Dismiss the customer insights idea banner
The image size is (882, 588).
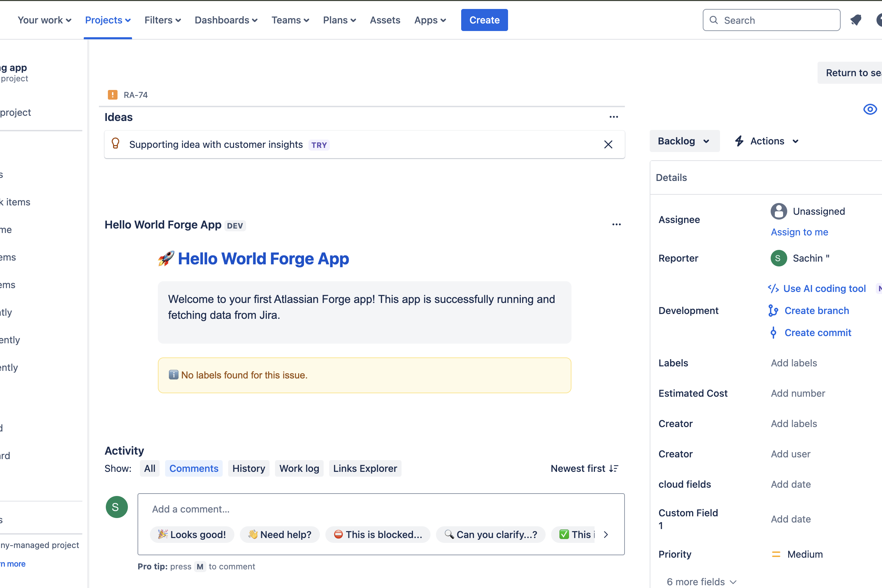[x=608, y=144]
